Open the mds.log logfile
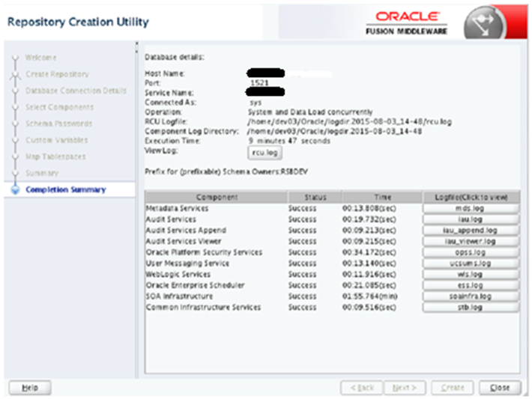Viewport: 532px width, 399px height. (471, 208)
